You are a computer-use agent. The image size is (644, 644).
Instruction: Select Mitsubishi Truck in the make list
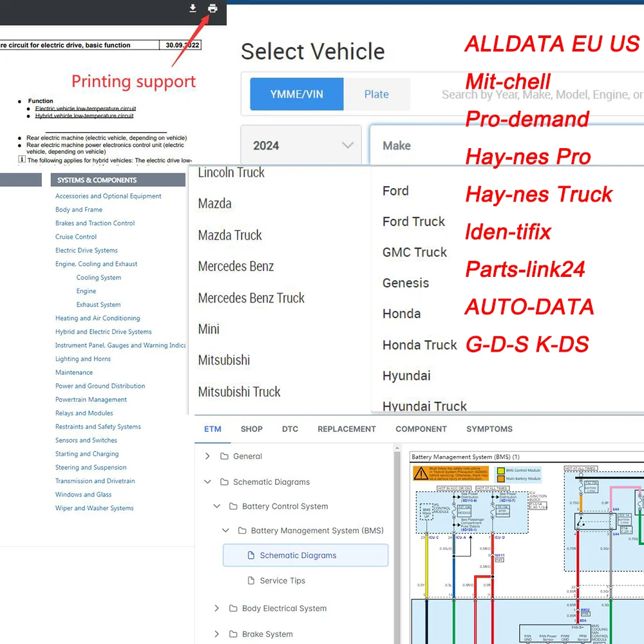tap(239, 392)
